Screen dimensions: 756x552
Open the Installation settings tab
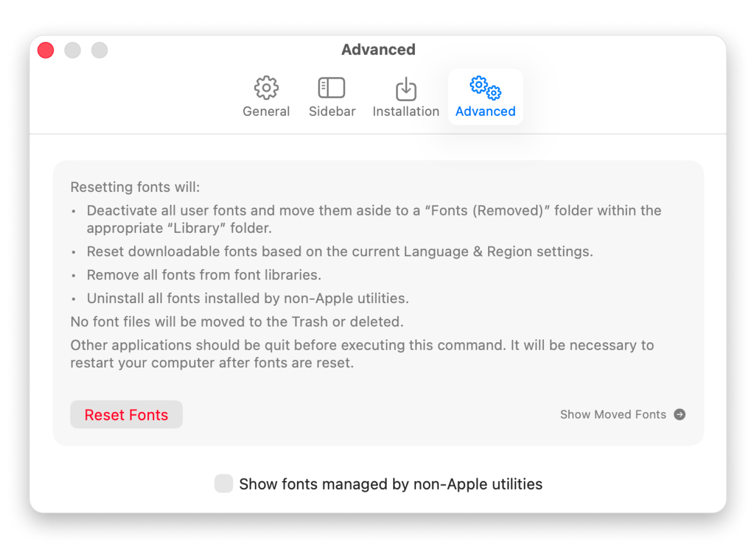pyautogui.click(x=406, y=96)
